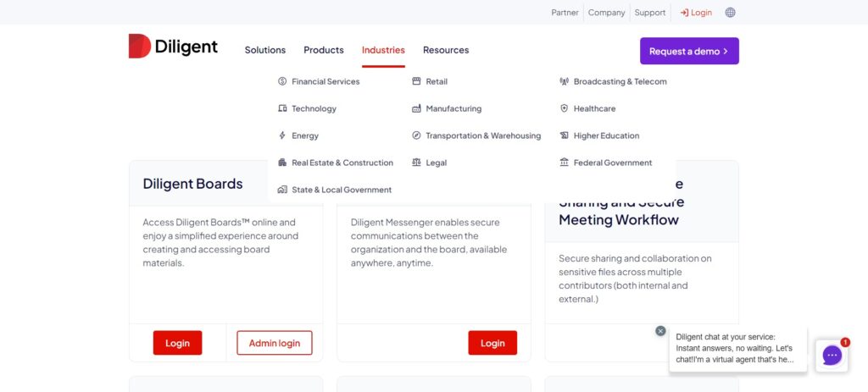Click the Federal Government building icon
The width and height of the screenshot is (868, 392).
click(x=565, y=163)
